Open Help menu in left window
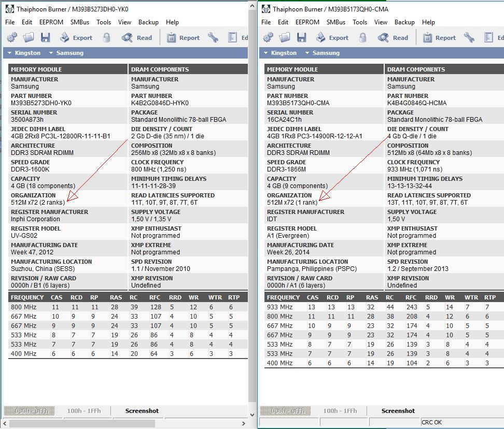Screen dimensions: 504x429 [172, 22]
